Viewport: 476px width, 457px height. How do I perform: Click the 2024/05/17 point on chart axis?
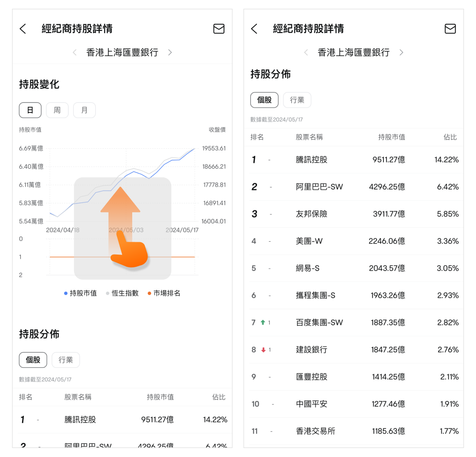click(x=182, y=230)
